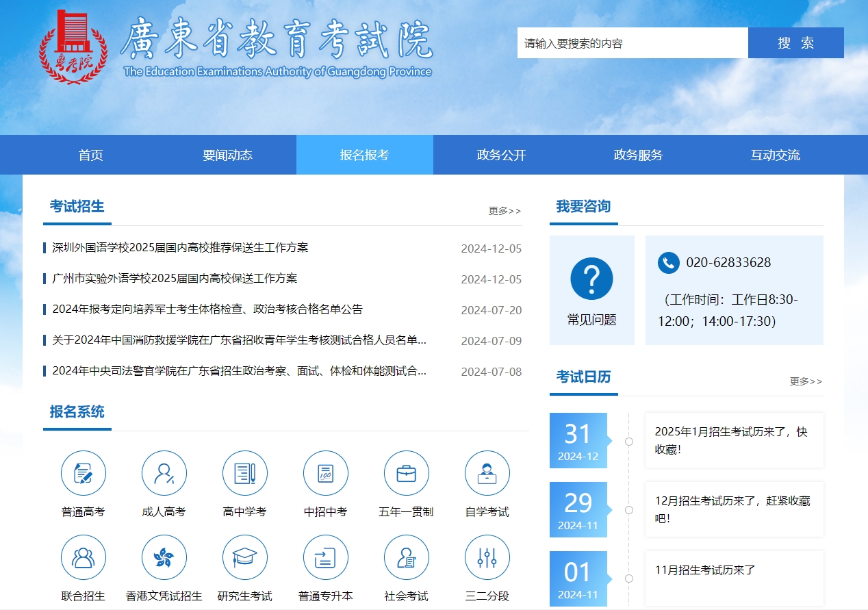Click the 三二分段 sliders icon
The width and height of the screenshot is (868, 610).
click(x=487, y=557)
